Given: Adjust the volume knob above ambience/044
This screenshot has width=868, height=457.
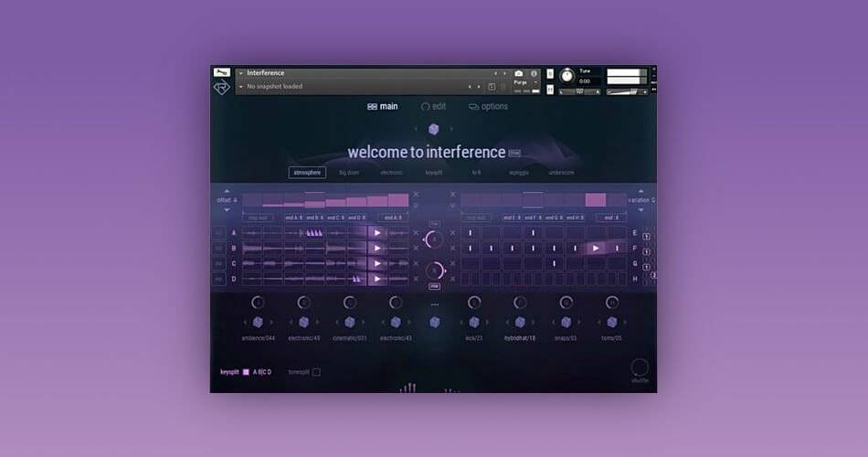Looking at the screenshot, I should (258, 303).
